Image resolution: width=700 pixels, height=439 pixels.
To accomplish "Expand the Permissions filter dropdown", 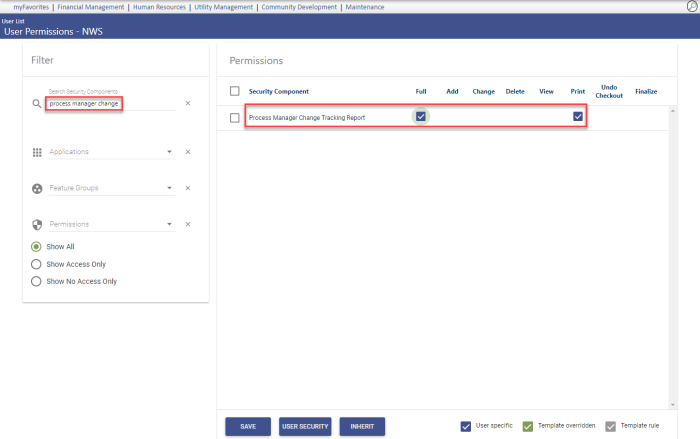I will [169, 224].
